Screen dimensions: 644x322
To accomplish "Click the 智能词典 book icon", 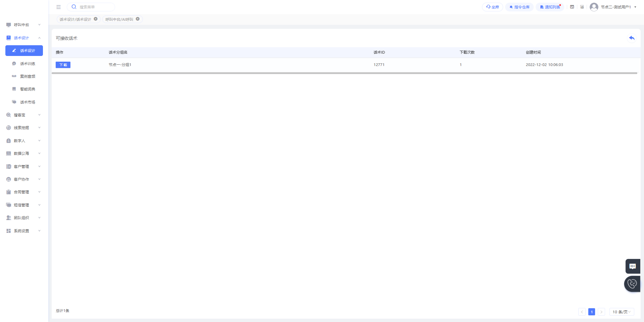I will 14,89.
